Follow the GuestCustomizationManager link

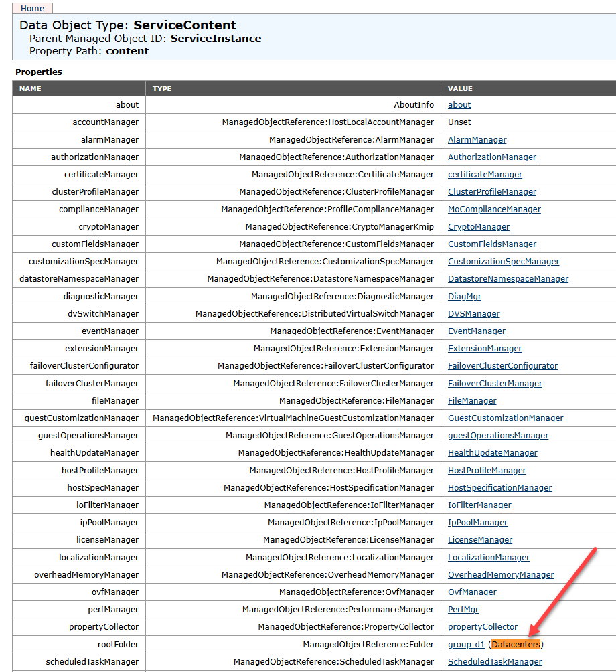[506, 418]
